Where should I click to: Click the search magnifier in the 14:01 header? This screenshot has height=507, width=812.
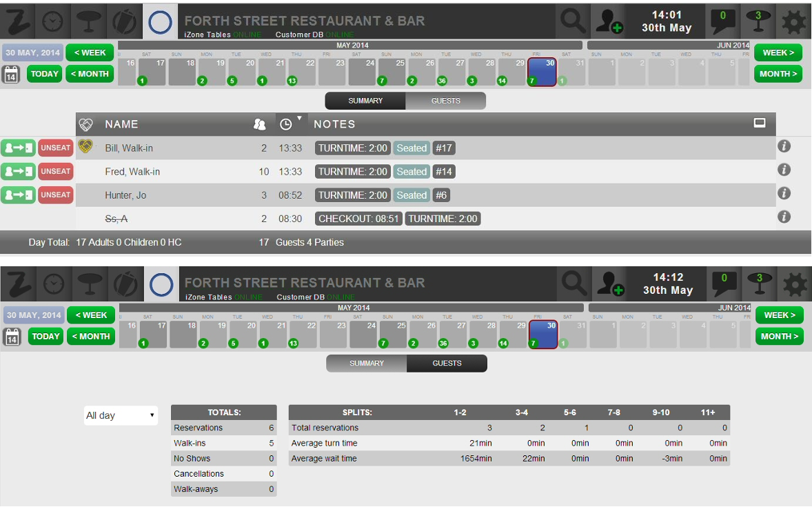[x=572, y=21]
